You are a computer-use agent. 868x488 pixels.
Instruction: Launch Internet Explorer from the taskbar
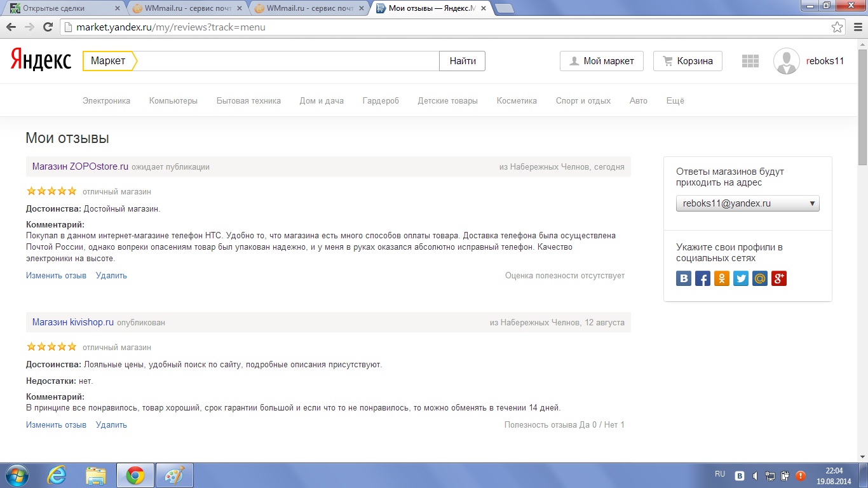57,475
